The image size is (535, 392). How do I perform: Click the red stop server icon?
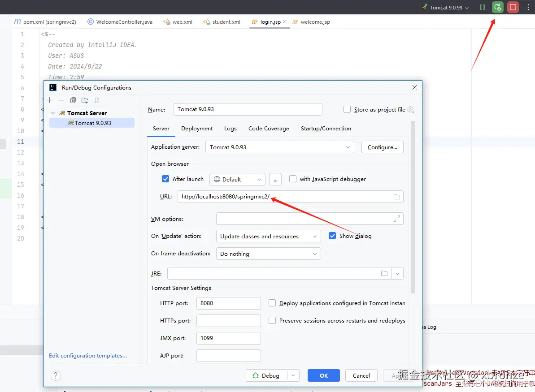(513, 7)
